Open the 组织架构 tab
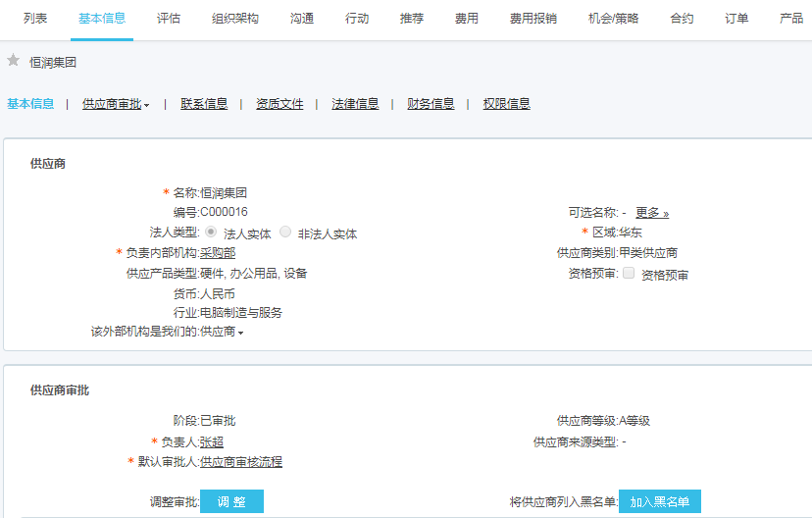812x518 pixels. click(x=235, y=19)
